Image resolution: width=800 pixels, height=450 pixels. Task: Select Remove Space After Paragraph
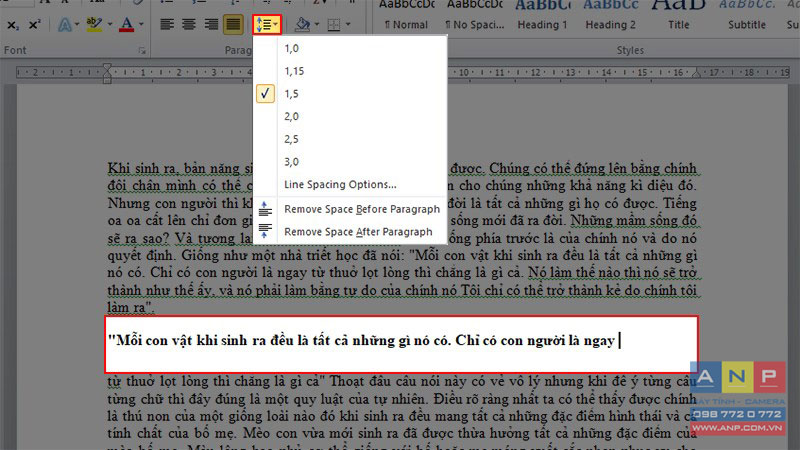[350, 232]
